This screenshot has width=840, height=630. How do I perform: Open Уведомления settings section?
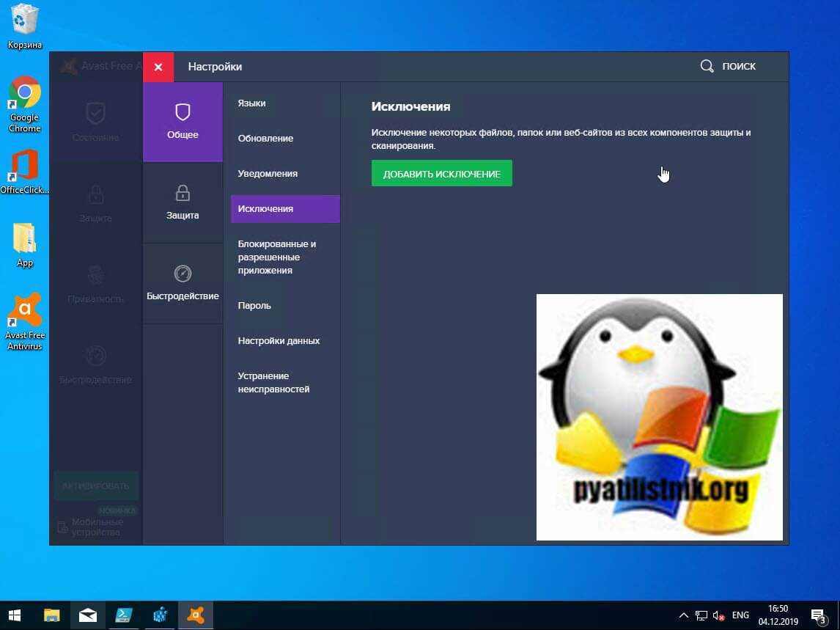pyautogui.click(x=268, y=174)
